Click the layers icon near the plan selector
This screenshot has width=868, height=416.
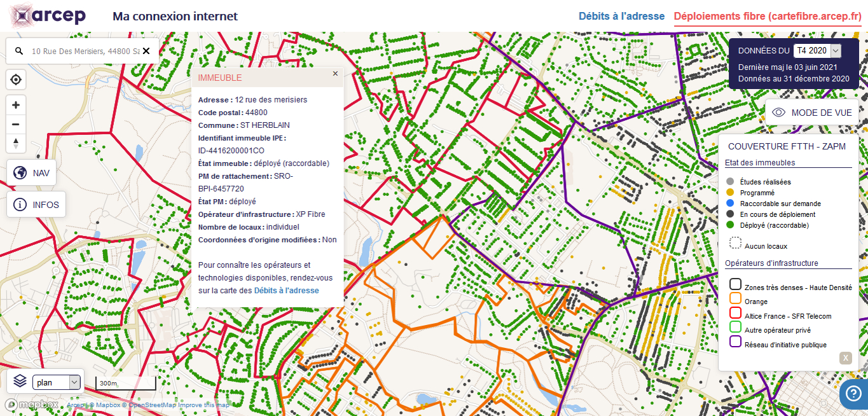click(18, 382)
